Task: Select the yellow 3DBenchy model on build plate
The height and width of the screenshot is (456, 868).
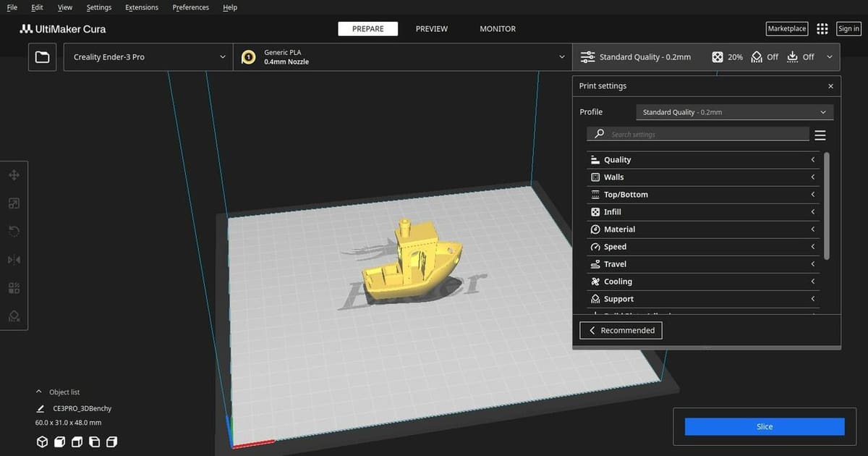Action: [x=412, y=261]
